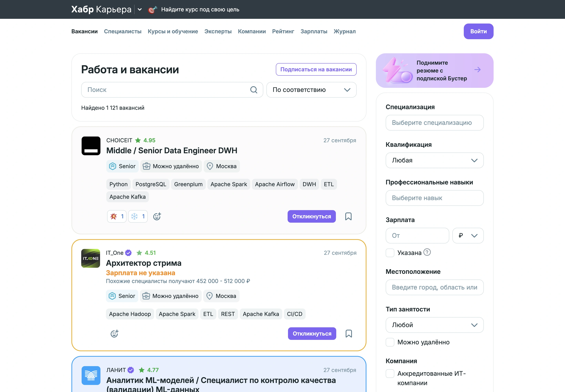Add reaction emoji to IT_One vacancy
This screenshot has width=565, height=392.
click(114, 334)
